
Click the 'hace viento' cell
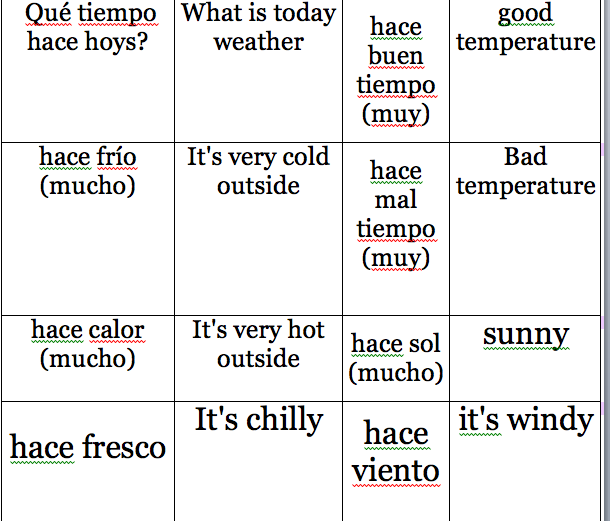(x=396, y=451)
